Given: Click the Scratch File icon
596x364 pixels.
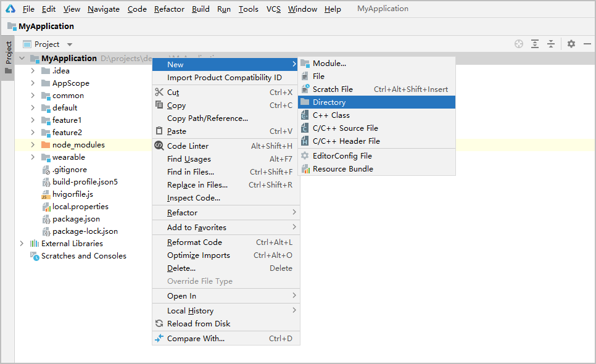Looking at the screenshot, I should point(305,89).
